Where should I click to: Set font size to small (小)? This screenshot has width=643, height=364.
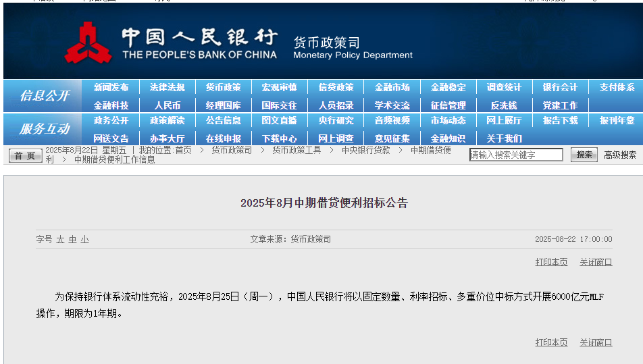pyautogui.click(x=85, y=239)
